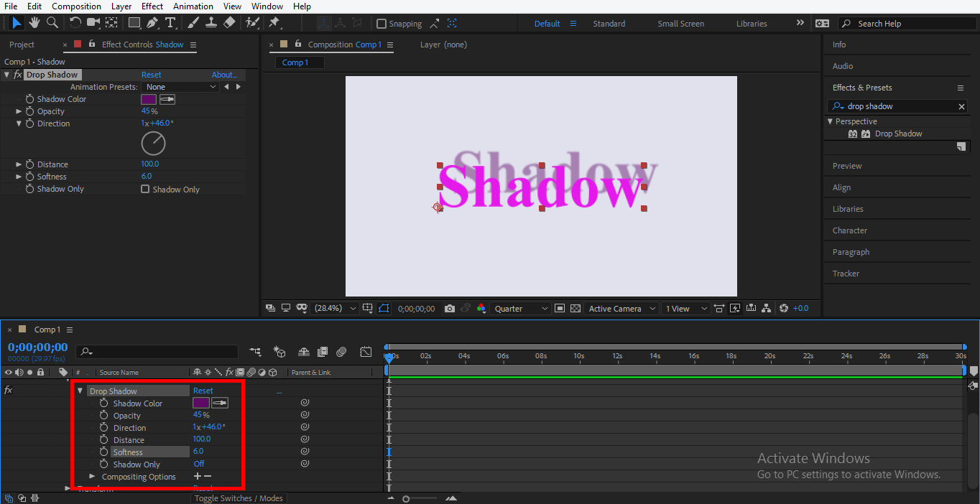Select the Horizontal Type tool
This screenshot has height=504, width=980.
pos(170,22)
